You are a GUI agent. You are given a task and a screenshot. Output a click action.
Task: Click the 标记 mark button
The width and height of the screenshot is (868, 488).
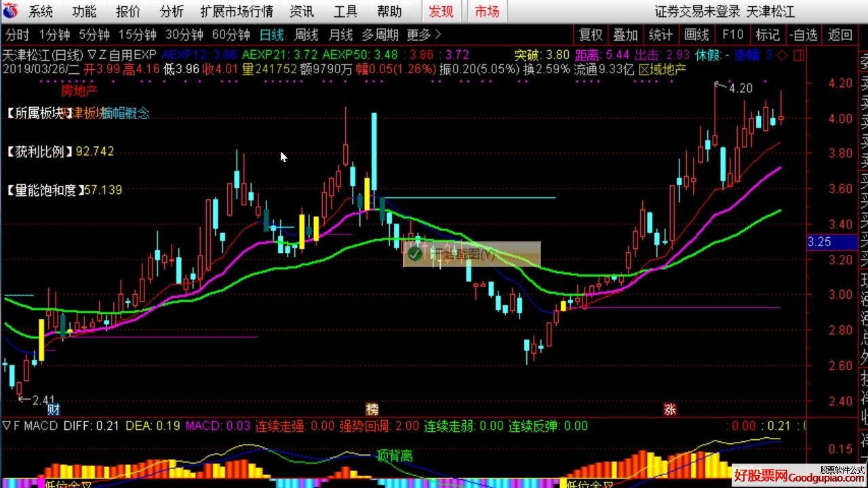tap(768, 35)
